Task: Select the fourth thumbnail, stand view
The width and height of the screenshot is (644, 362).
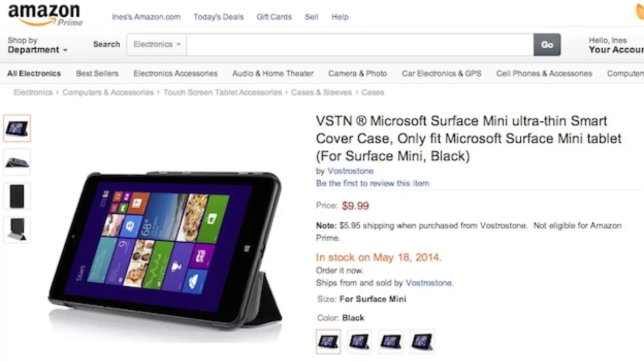Action: click(x=17, y=230)
